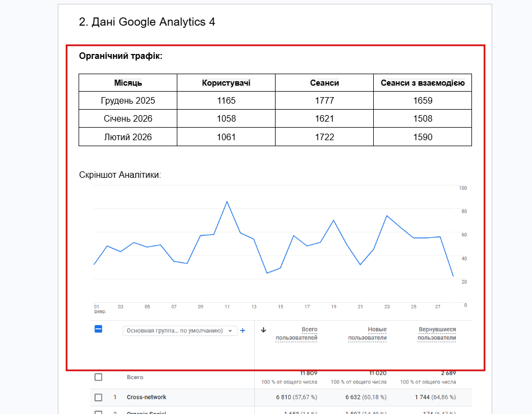The image size is (532, 414).
Task: Sort by Новые пользователи column header
Action: 367,334
